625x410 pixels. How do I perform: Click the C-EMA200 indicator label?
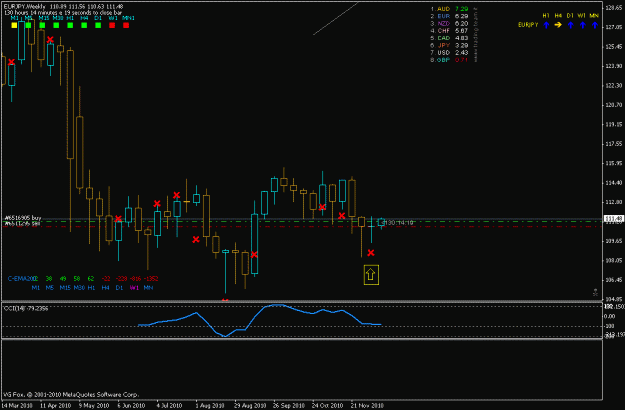22,279
